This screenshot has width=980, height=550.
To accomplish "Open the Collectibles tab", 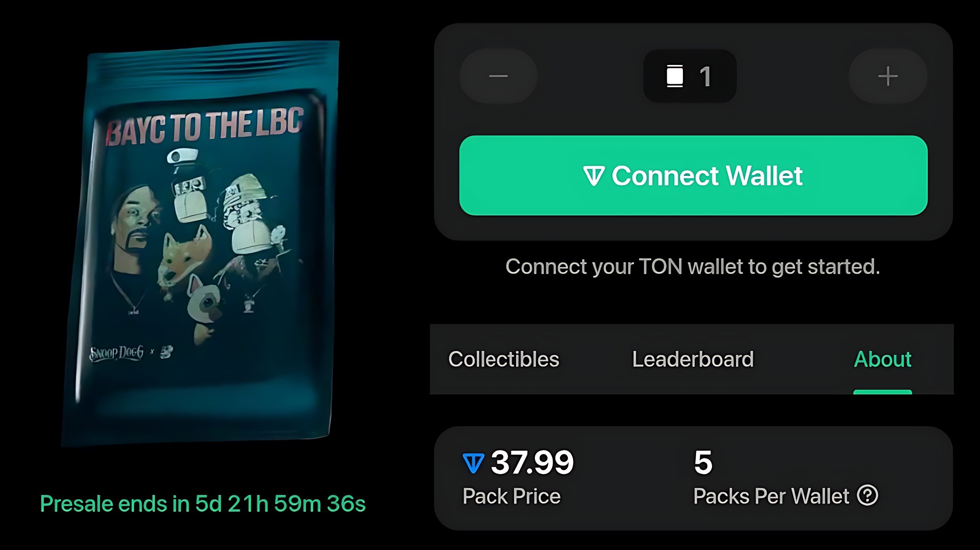I will click(504, 359).
